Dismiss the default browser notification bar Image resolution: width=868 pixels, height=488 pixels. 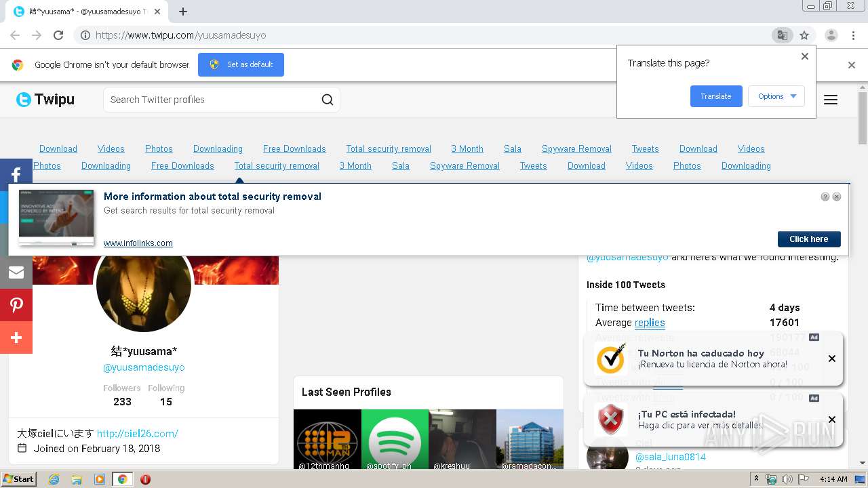(852, 65)
